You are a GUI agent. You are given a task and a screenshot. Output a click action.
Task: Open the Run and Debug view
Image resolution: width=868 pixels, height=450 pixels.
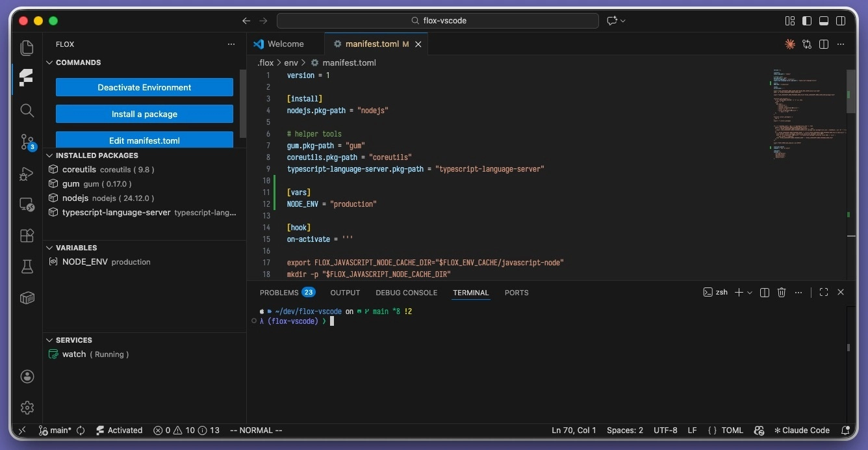coord(27,174)
